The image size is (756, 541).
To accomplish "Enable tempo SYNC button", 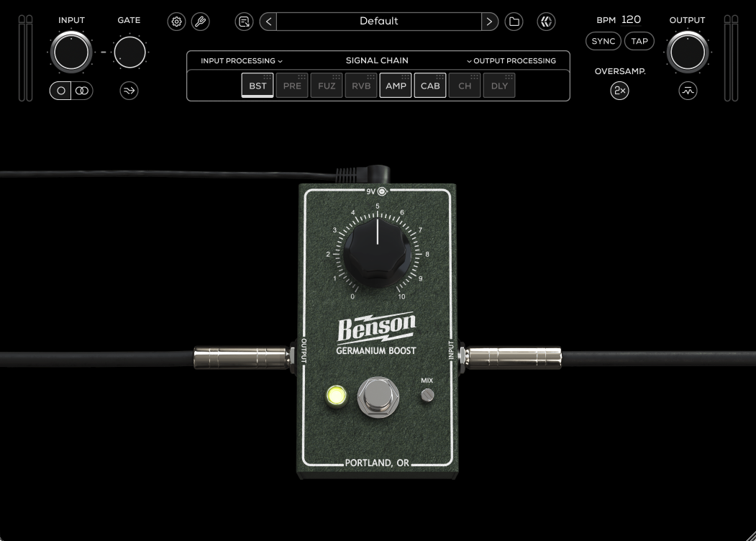I will [x=604, y=41].
